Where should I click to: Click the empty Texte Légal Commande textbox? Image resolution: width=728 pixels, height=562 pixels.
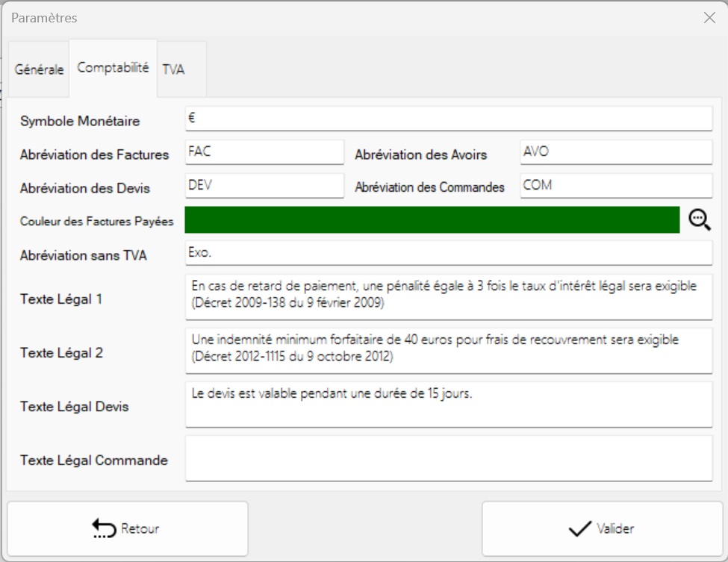[x=448, y=458]
